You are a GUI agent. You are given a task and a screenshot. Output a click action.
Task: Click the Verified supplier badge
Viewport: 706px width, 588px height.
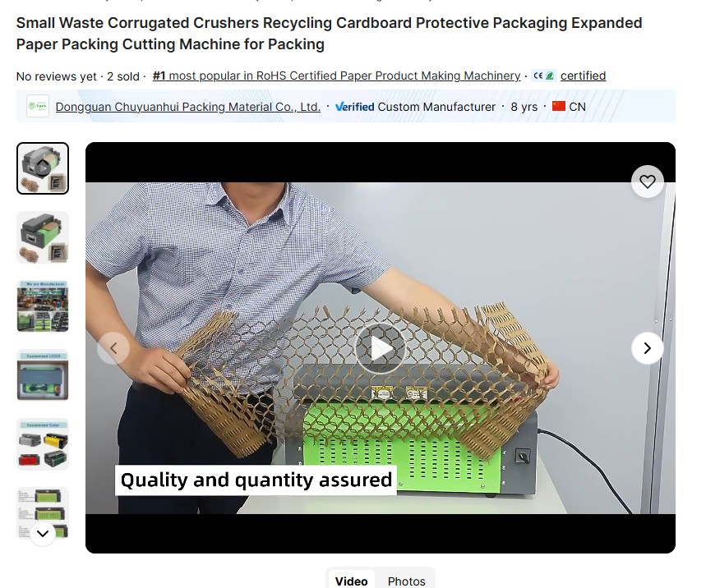tap(355, 107)
